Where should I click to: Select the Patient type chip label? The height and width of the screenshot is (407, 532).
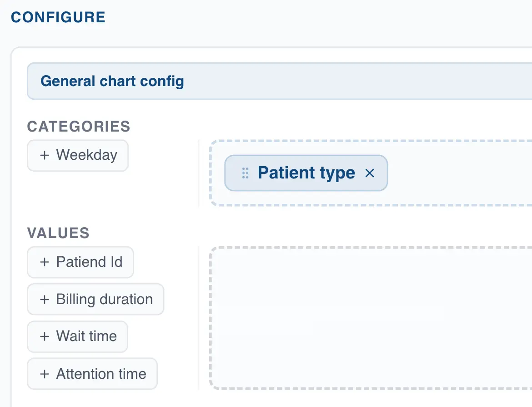306,173
